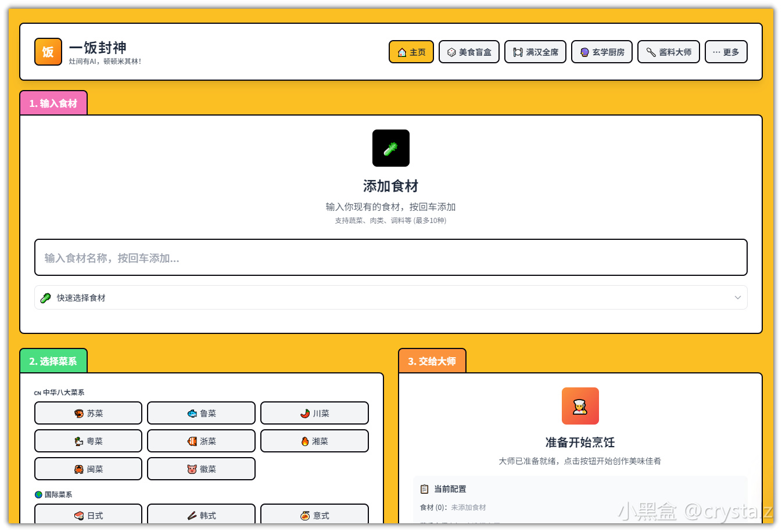
Task: Switch to 满汉全席 in the navigation
Action: [535, 52]
